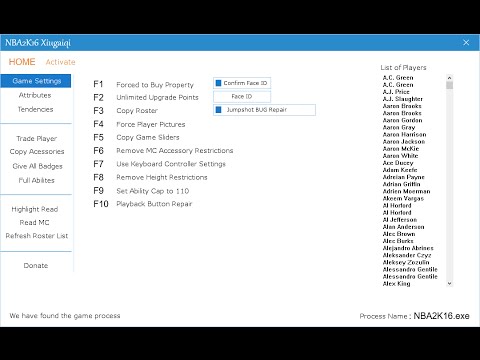Select A.J. Price in player list
480x360 pixels.
coord(396,92)
